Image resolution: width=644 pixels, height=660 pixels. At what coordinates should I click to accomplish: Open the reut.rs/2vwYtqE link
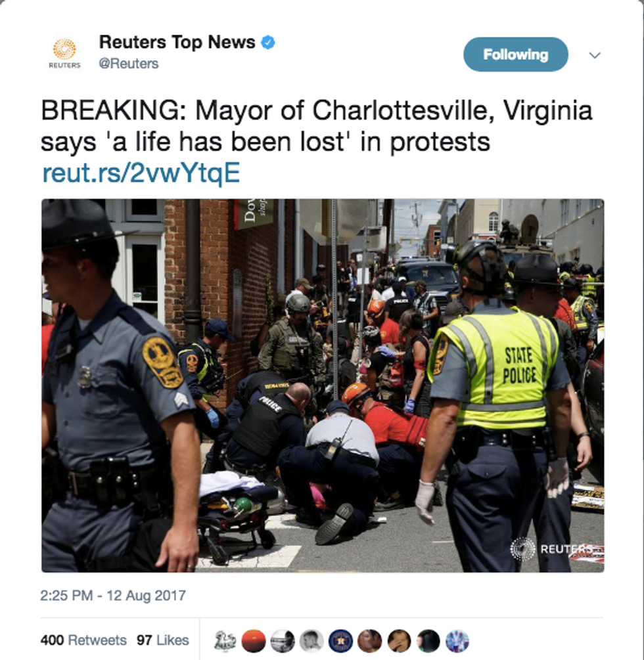[141, 173]
